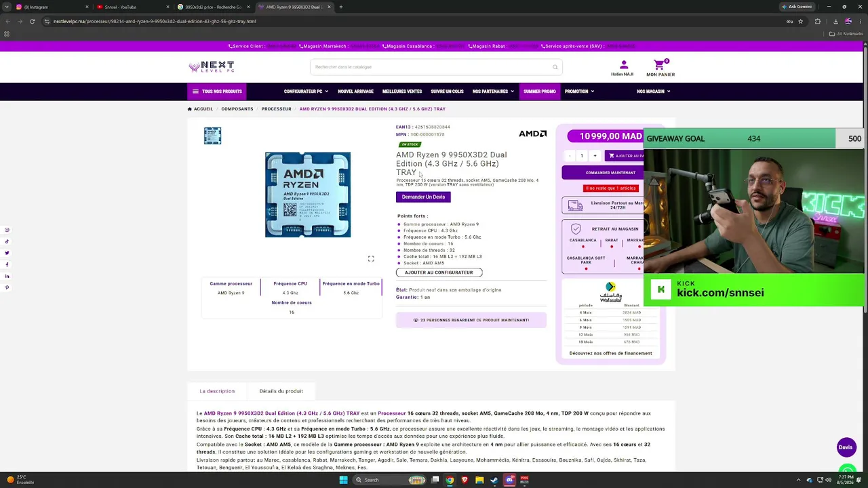
Task: Expand the Promotion dropdown menu
Action: tap(579, 91)
